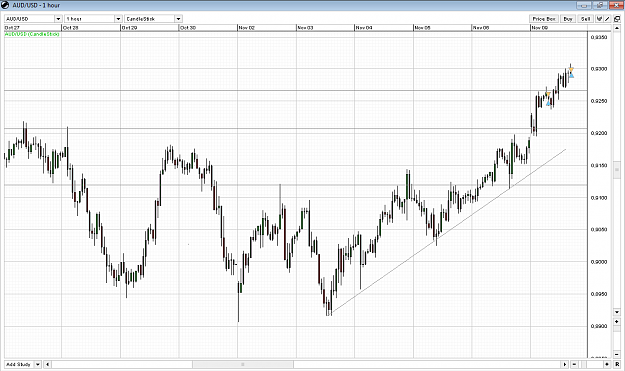Click the horizontal scrollbar right arrow
The width and height of the screenshot is (625, 371).
pyautogui.click(x=565, y=364)
